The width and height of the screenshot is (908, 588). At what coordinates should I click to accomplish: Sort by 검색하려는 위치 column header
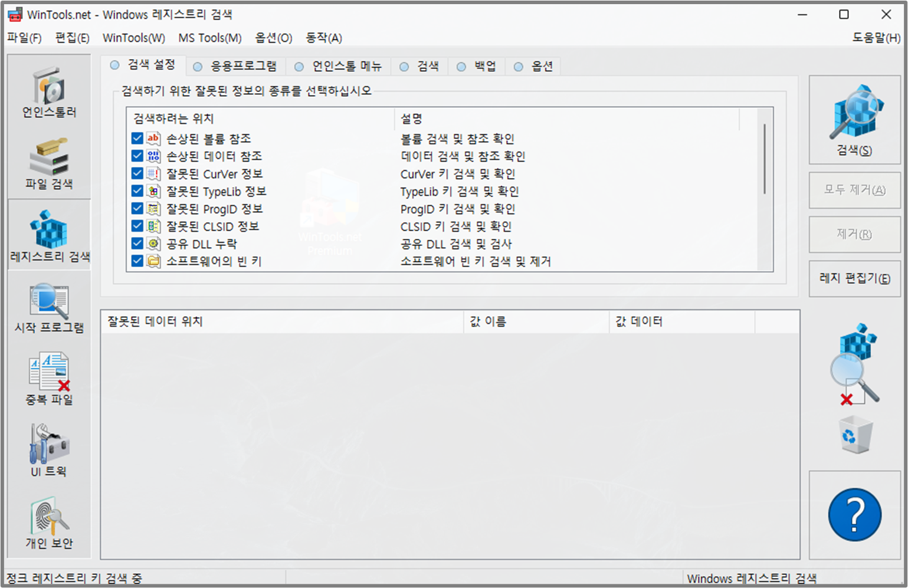[x=260, y=119]
